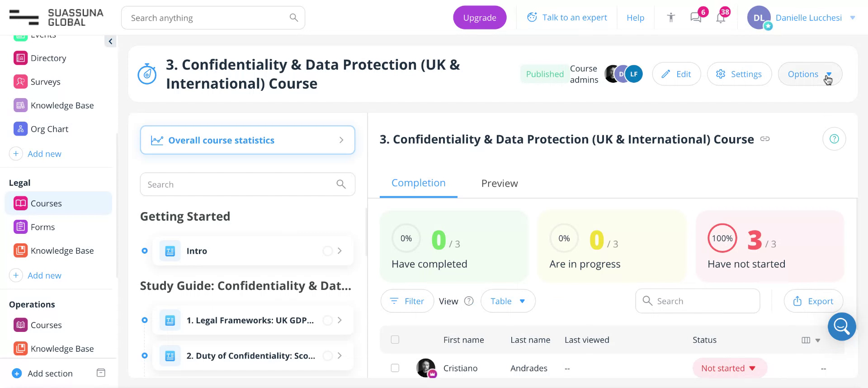Click the Search anything field
The height and width of the screenshot is (388, 868).
click(x=208, y=18)
